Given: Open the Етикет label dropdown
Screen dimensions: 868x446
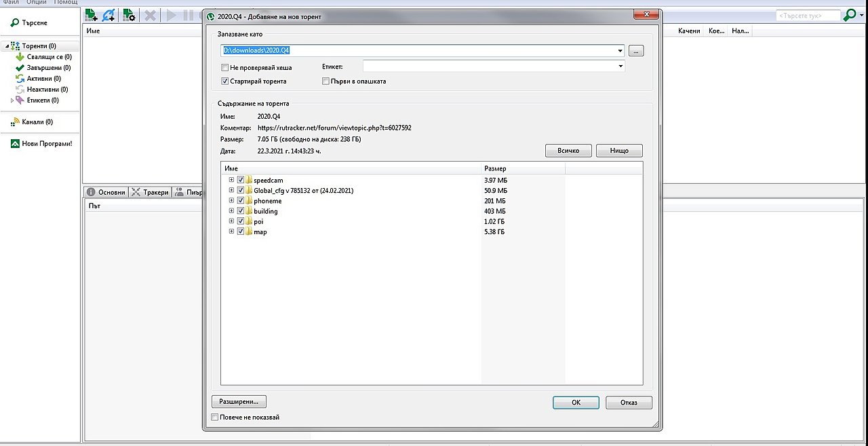Looking at the screenshot, I should pyautogui.click(x=620, y=67).
